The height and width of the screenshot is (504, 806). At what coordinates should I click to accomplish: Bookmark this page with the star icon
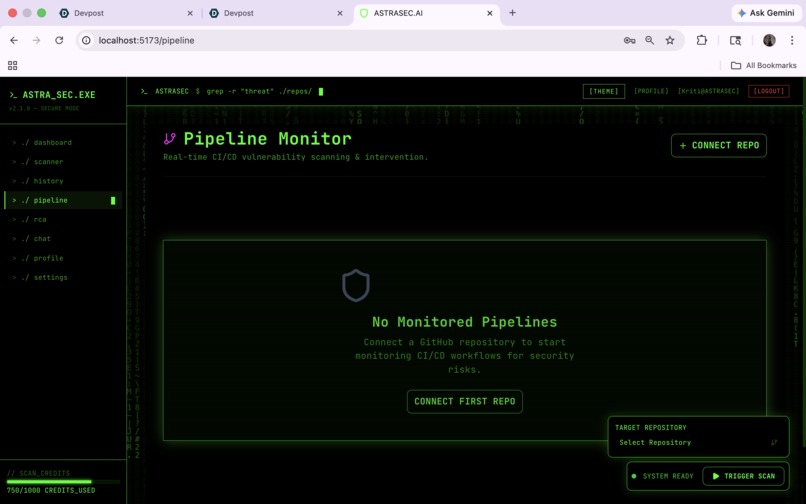click(670, 40)
